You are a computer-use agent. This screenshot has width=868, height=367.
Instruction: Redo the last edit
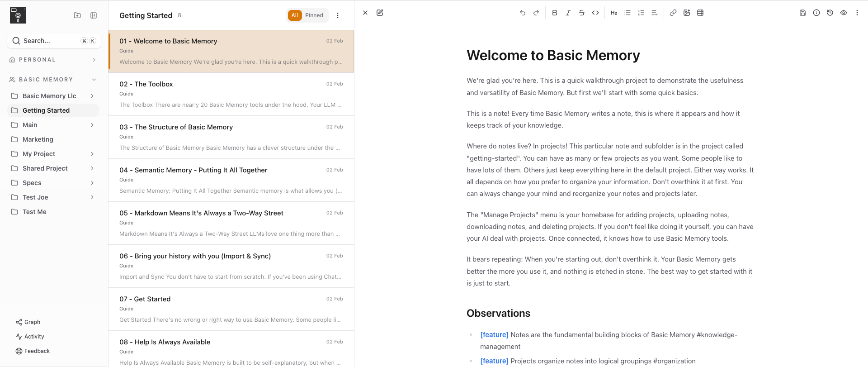click(536, 13)
